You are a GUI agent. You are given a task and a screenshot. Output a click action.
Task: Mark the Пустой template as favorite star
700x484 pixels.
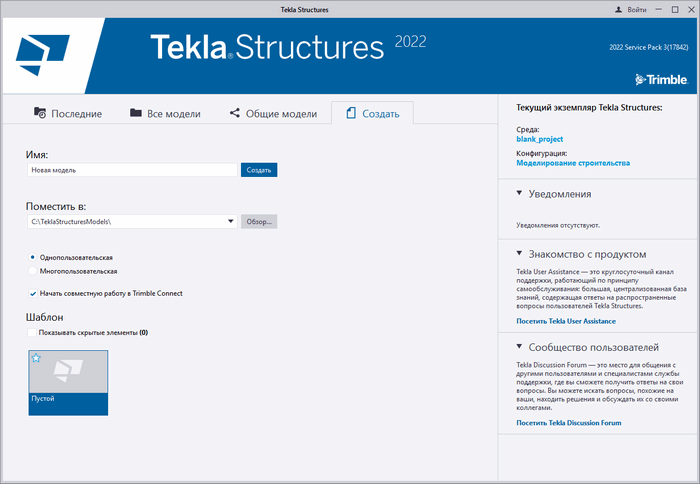click(36, 358)
